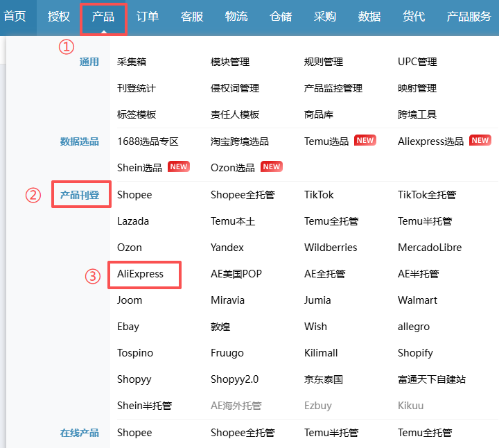Viewport: 499px width, 448px height.
Task: Choose 侵权词管理 menu entry
Action: pyautogui.click(x=234, y=88)
